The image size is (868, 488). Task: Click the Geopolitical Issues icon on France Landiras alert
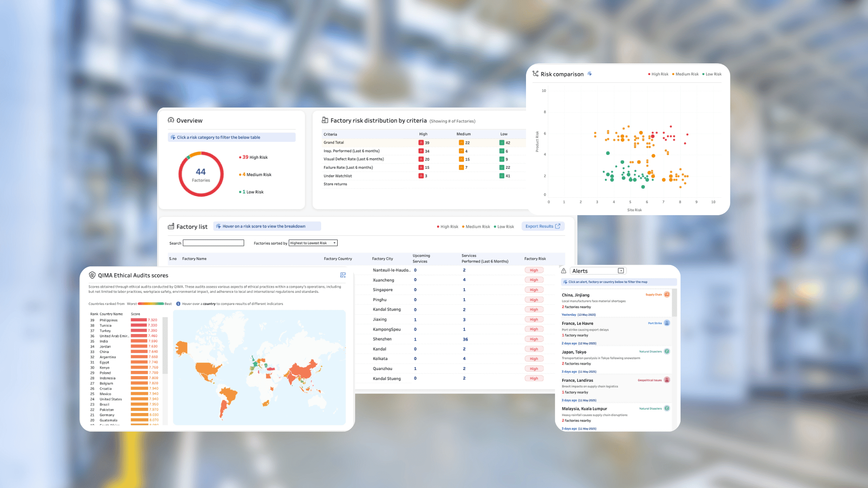point(667,380)
